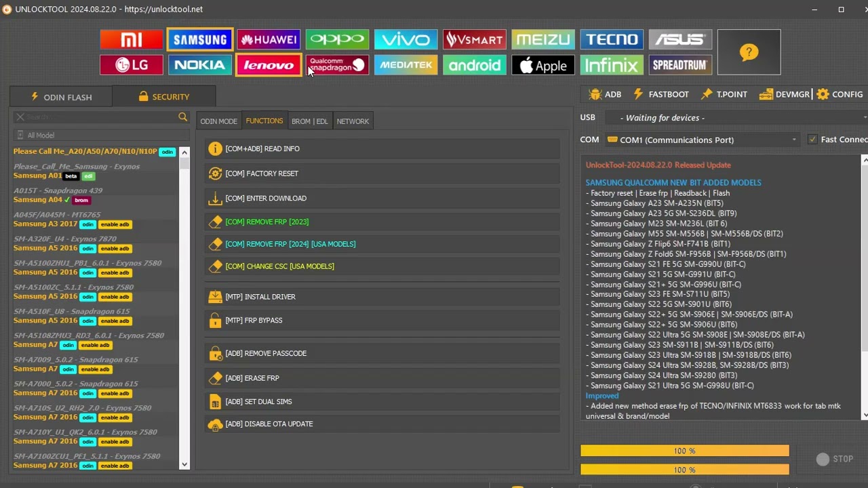868x488 pixels.
Task: Click the upper 100% progress bar
Action: [684, 451]
